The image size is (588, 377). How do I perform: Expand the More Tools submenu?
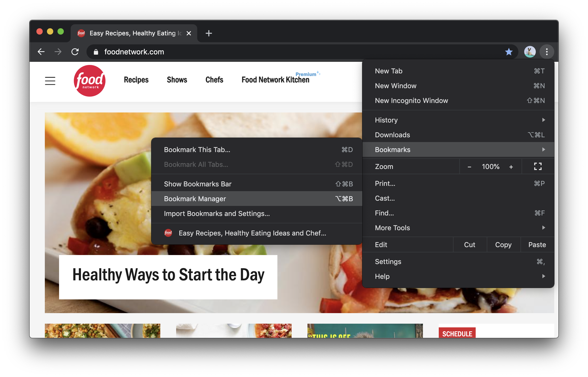(458, 228)
